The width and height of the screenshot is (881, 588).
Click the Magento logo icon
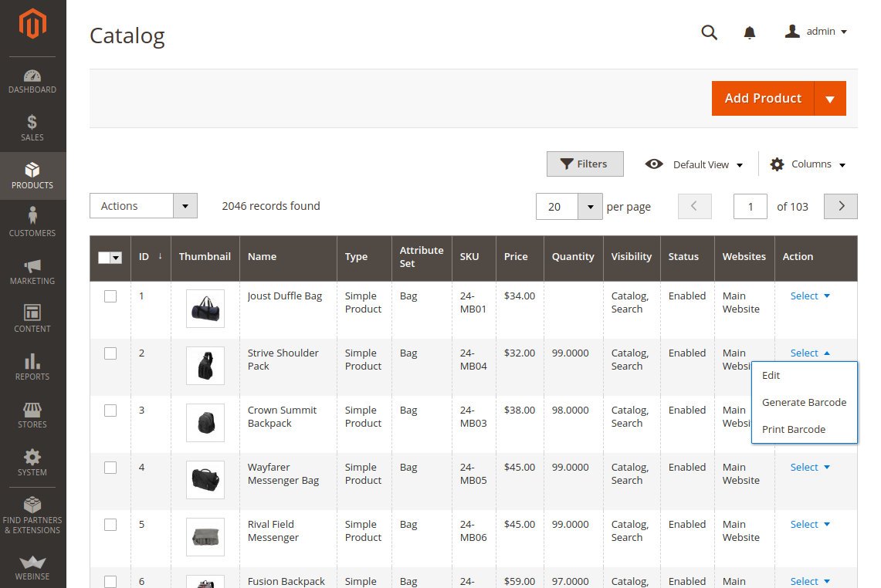(32, 24)
